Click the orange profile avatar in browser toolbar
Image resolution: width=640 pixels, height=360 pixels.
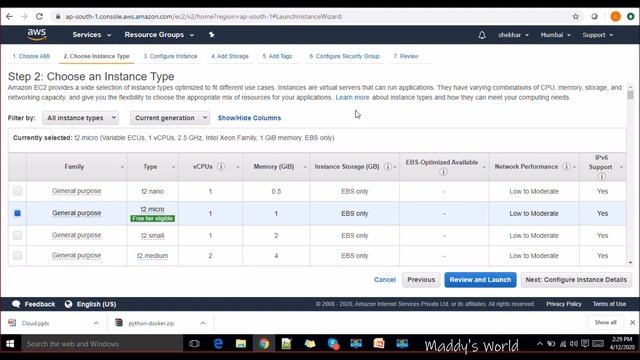pos(615,16)
